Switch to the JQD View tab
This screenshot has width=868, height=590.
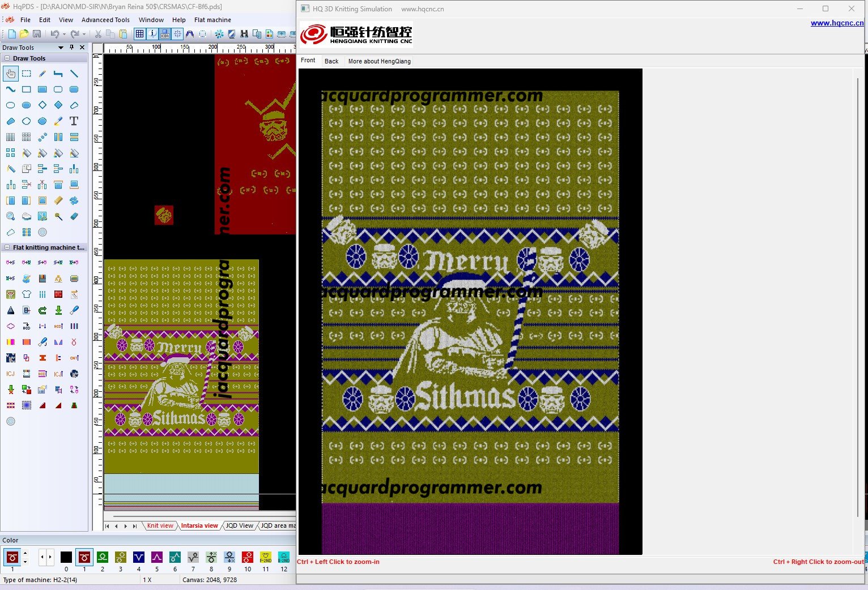(x=239, y=525)
